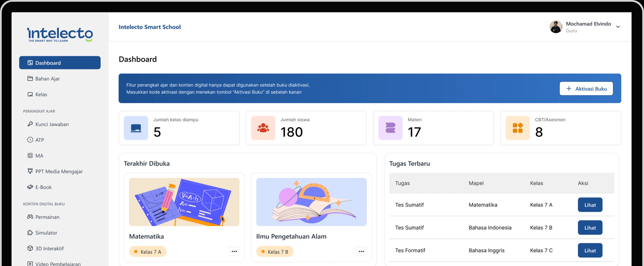Click the Jumlah kelas diampu value 5

[157, 132]
